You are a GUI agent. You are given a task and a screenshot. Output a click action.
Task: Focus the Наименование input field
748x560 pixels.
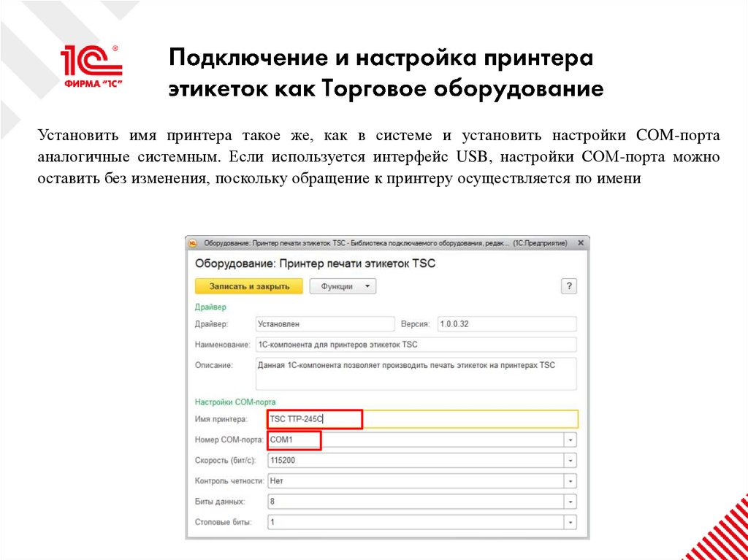[416, 345]
